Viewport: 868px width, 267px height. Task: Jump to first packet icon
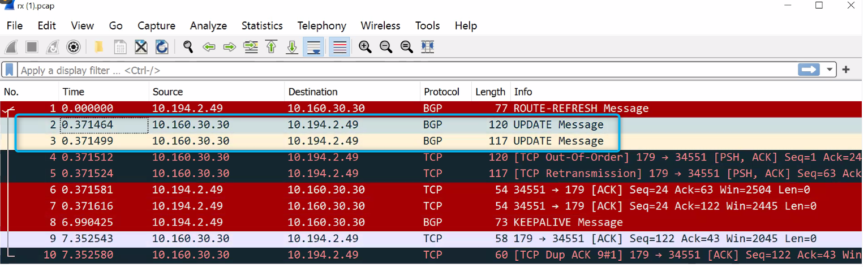(271, 47)
